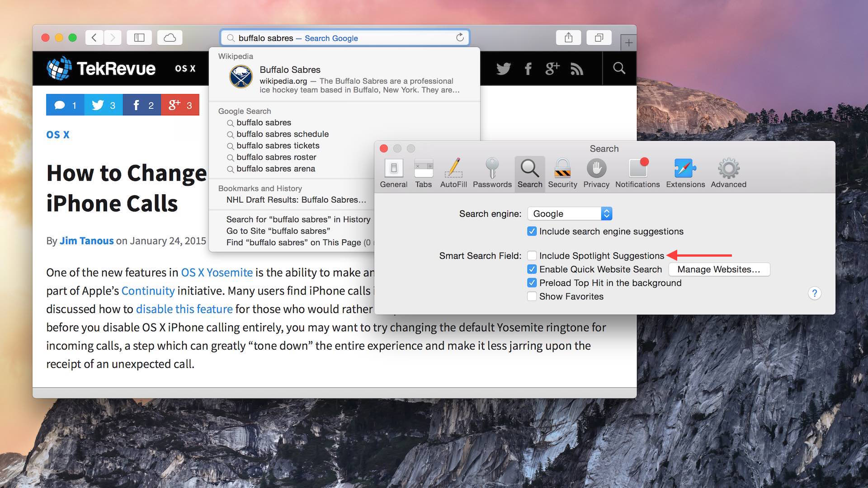Reload the page with refresh icon
Screen dimensions: 868x488
(x=460, y=38)
